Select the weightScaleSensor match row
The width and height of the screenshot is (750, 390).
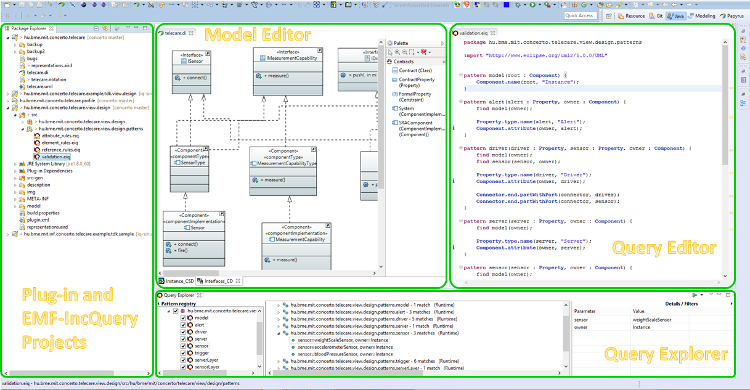pyautogui.click(x=339, y=340)
